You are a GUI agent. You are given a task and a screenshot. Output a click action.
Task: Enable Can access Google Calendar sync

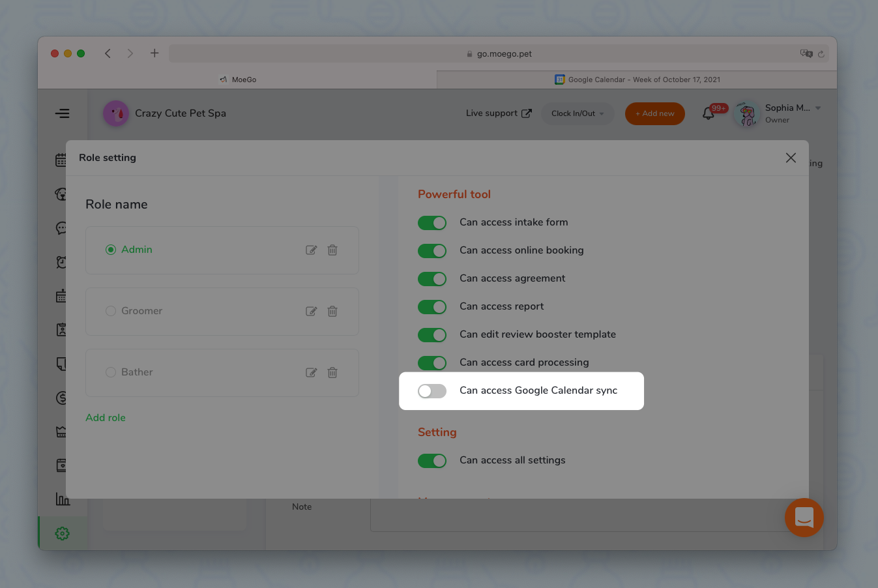click(x=432, y=391)
